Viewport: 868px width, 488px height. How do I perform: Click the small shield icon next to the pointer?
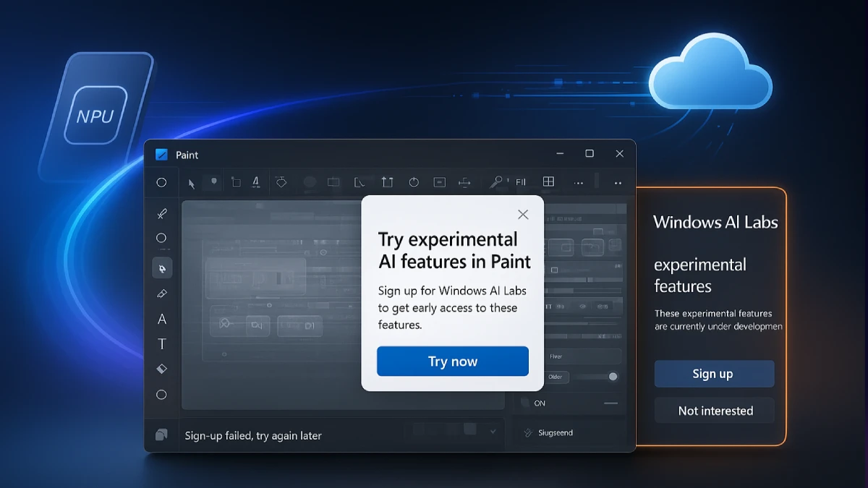[213, 181]
